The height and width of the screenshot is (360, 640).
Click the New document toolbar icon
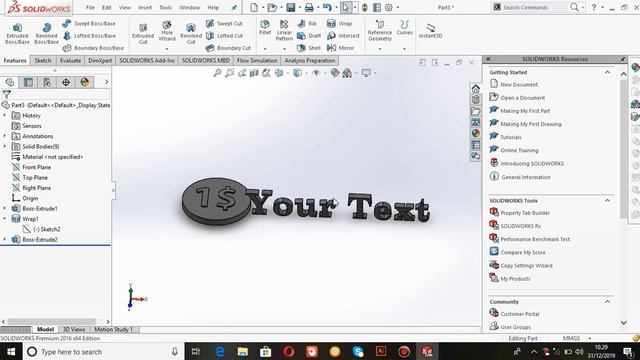254,7
